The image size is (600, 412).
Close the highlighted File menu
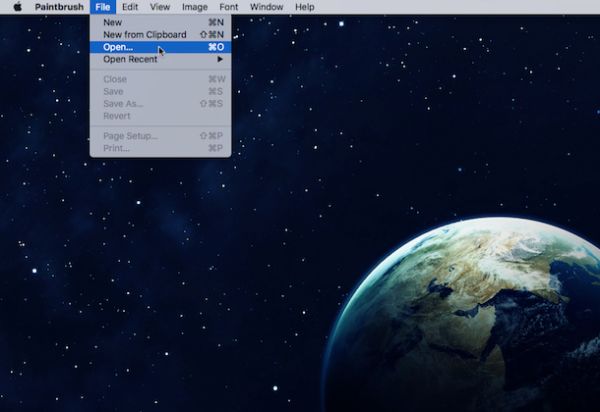[x=102, y=7]
